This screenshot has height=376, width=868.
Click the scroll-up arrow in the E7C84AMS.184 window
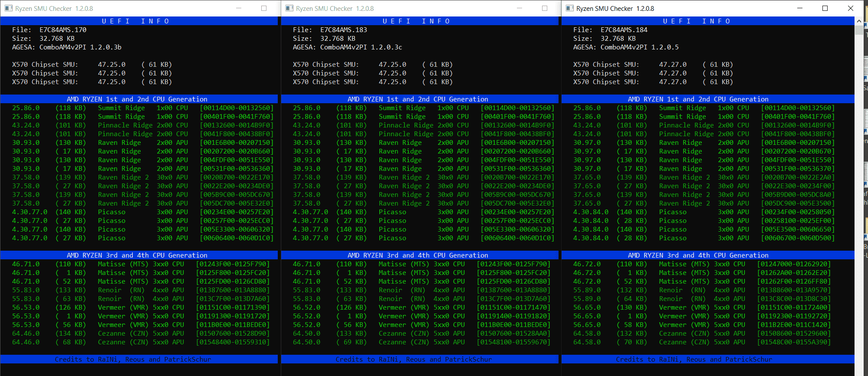[x=858, y=21]
